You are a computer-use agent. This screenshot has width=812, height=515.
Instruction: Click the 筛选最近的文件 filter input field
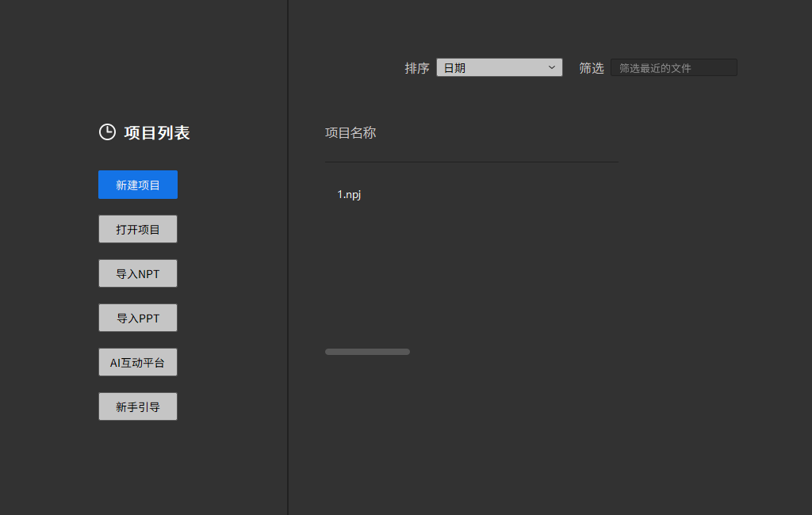(x=673, y=67)
